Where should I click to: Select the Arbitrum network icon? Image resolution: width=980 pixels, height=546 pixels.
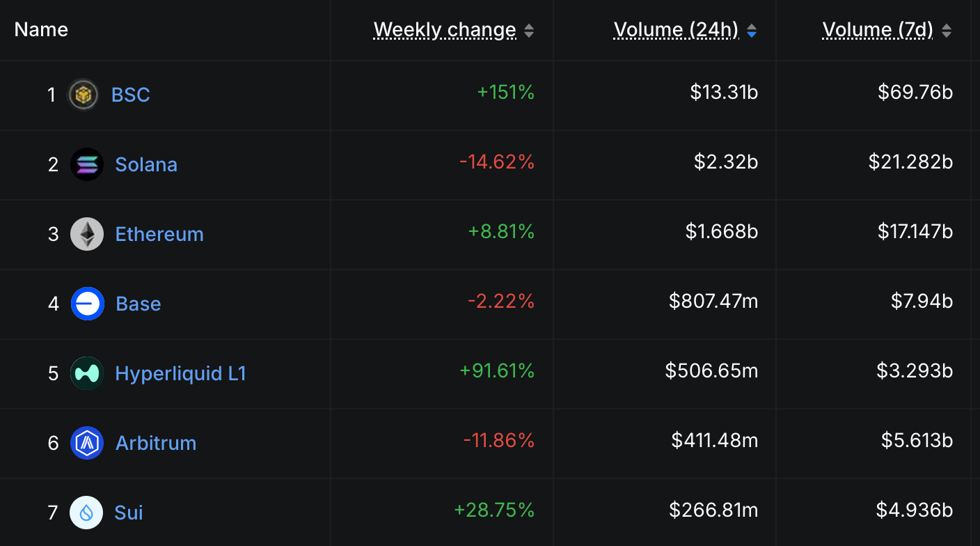86,442
